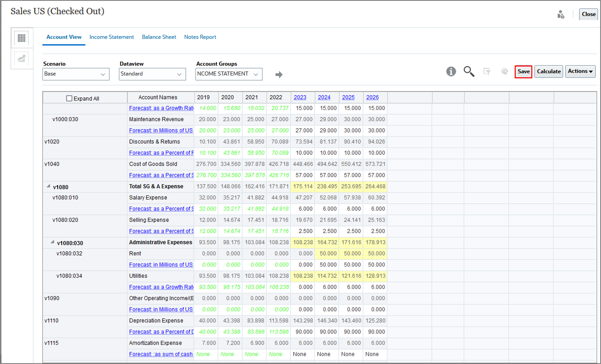Switch to the Income Statement tab

[x=112, y=37]
